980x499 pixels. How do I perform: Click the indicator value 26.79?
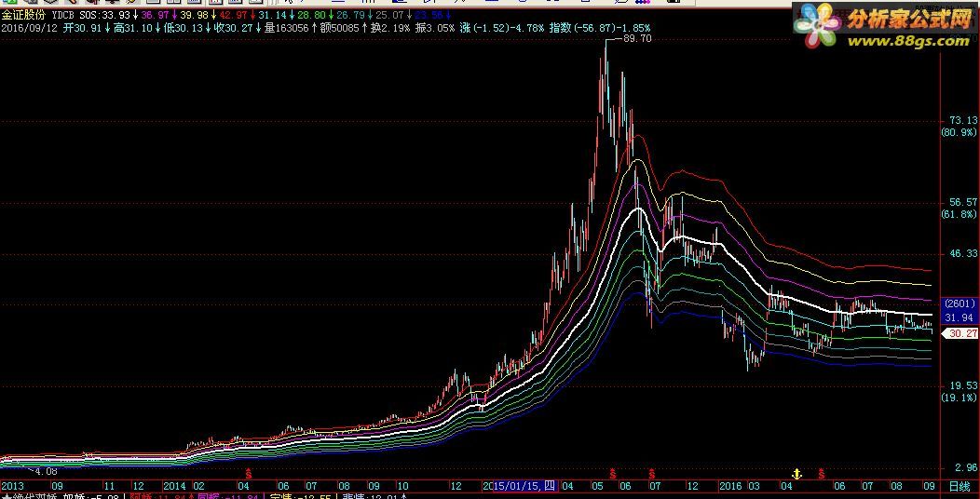click(x=351, y=15)
